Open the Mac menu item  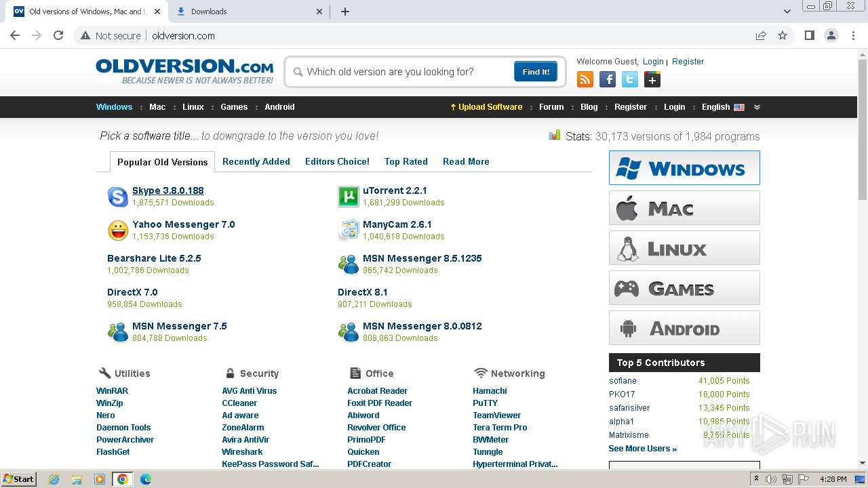click(x=157, y=107)
